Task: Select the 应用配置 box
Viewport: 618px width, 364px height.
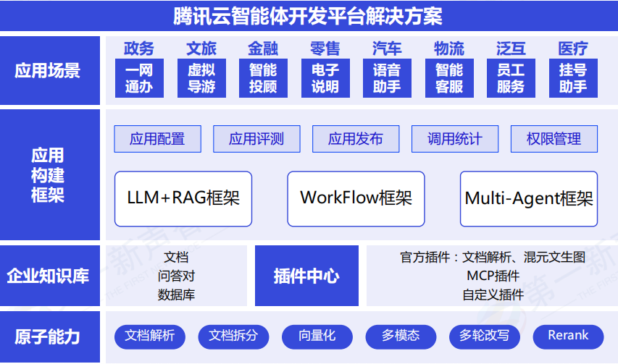Action: (x=158, y=139)
